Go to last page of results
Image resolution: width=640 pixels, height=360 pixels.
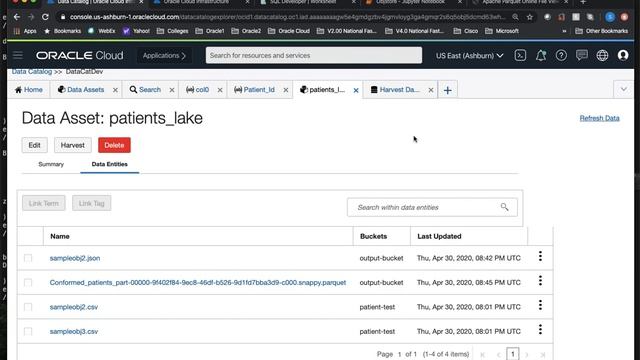543,354
